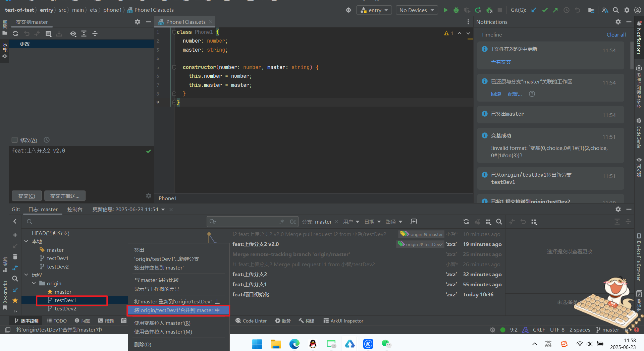Open the No Devices dropdown

(x=417, y=10)
